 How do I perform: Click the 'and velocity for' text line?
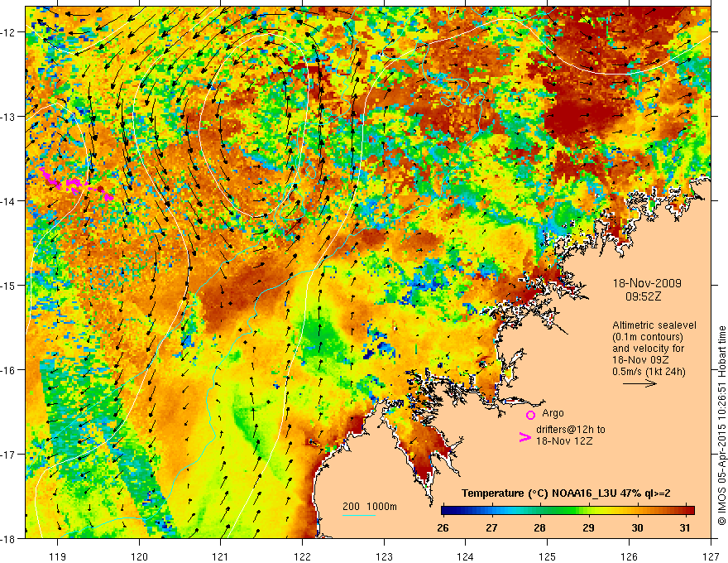tap(648, 349)
